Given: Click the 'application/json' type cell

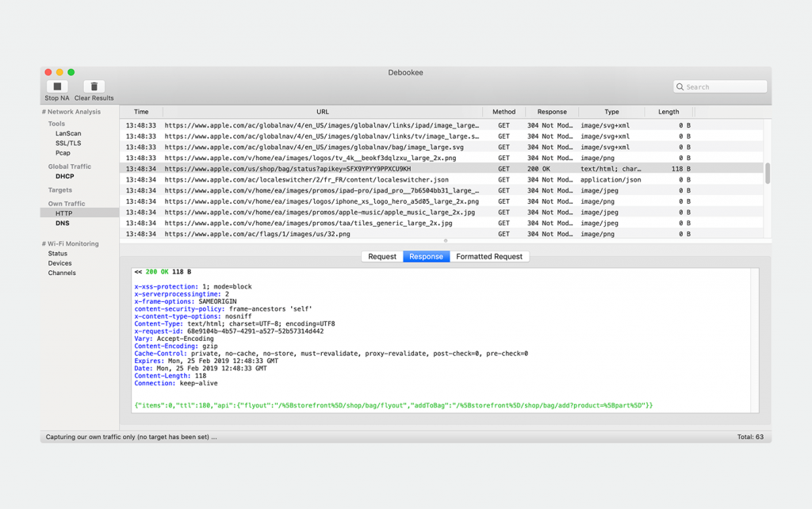Looking at the screenshot, I should click(x=611, y=180).
